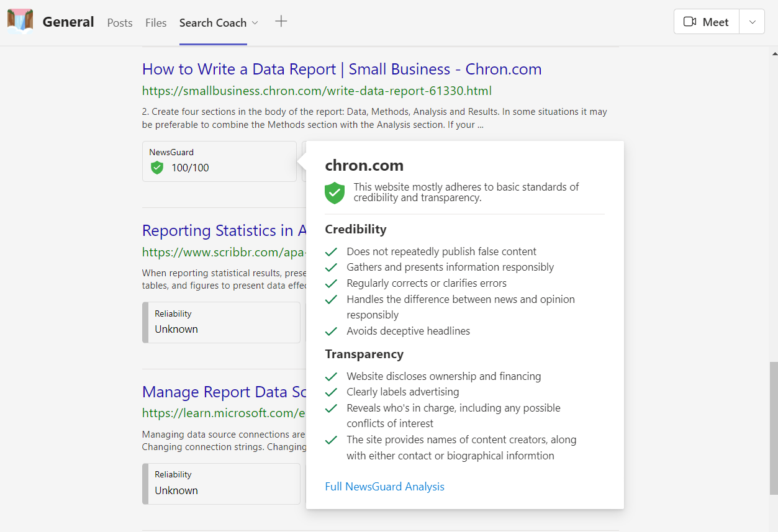The height and width of the screenshot is (532, 778).
Task: Open the Full NewsGuard Analysis link
Action: coord(384,487)
